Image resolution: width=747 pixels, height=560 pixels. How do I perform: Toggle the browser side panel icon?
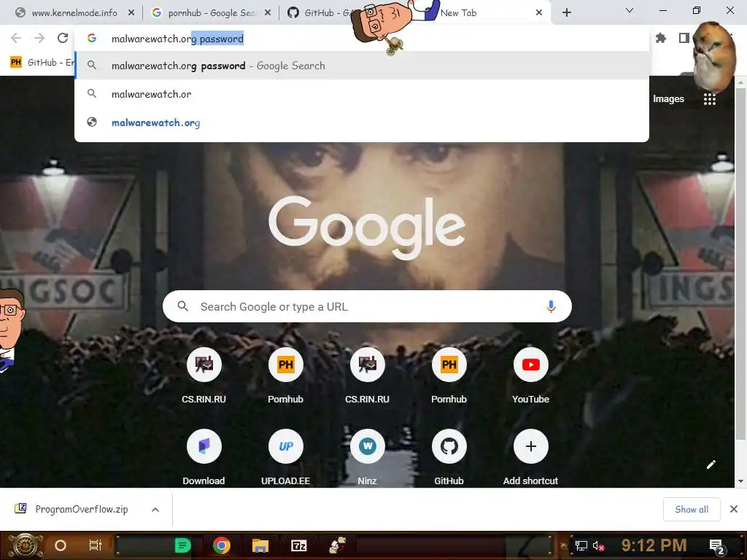point(684,38)
